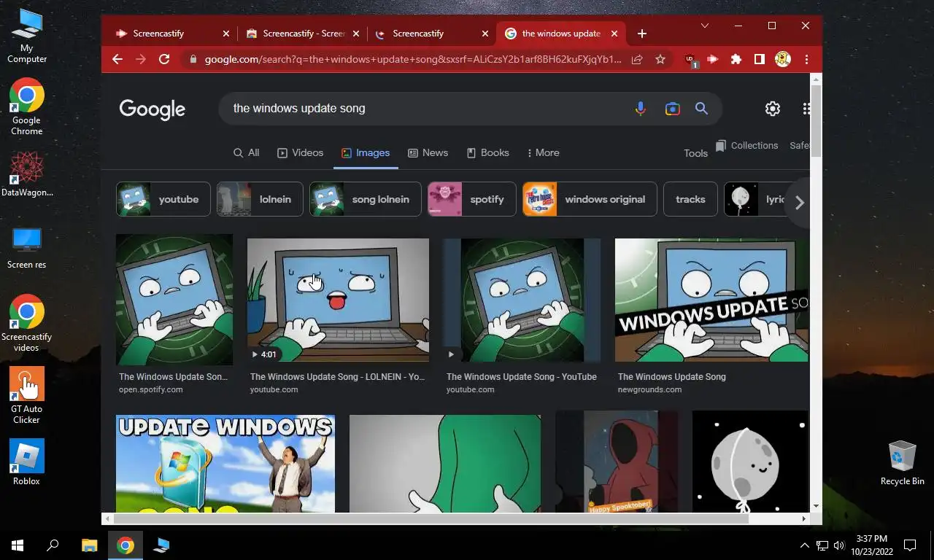Select the Books results tab
The image size is (934, 560).
tap(487, 152)
